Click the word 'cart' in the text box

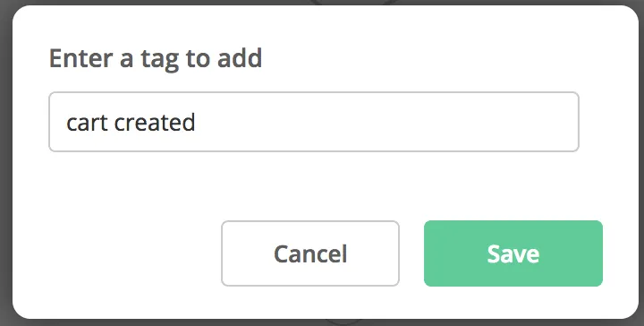coord(88,123)
